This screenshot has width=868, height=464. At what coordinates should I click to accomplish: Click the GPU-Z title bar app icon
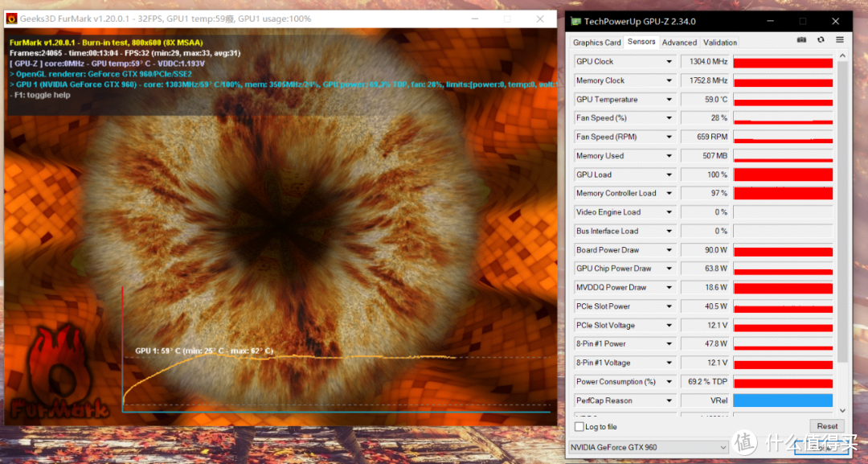575,21
